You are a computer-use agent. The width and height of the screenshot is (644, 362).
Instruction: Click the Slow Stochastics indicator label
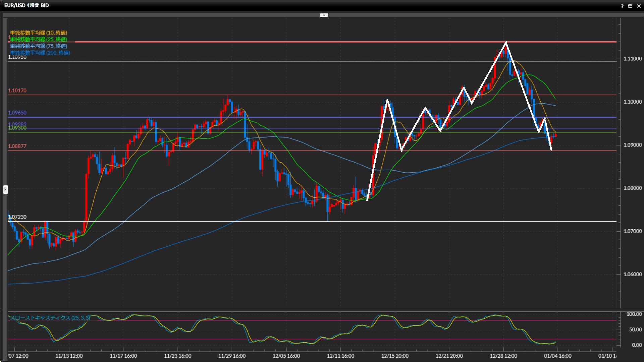50,317
